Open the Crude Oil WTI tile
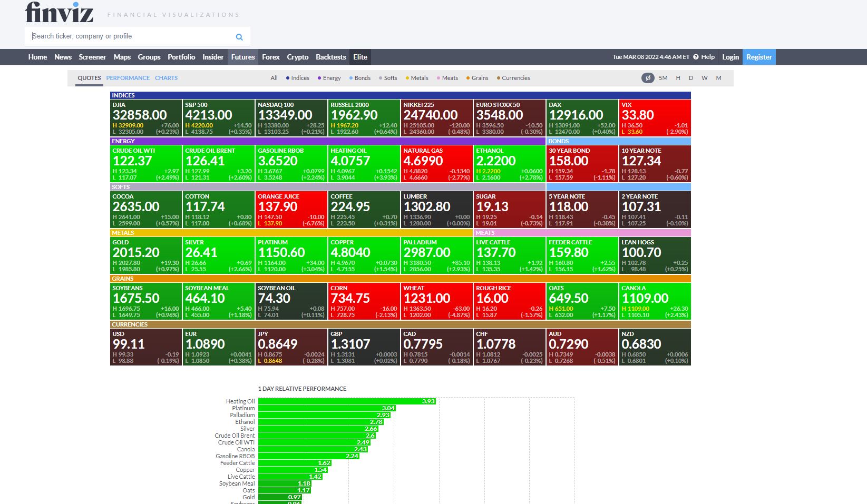Screen dimensions: 867x504 (145, 164)
